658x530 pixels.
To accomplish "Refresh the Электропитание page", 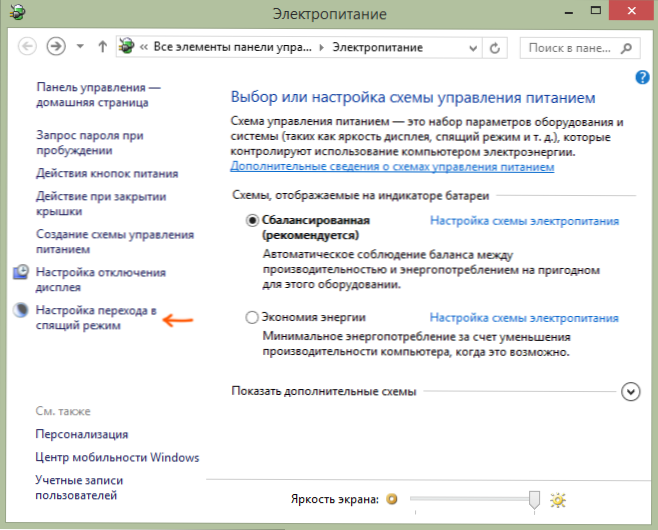I will click(495, 48).
